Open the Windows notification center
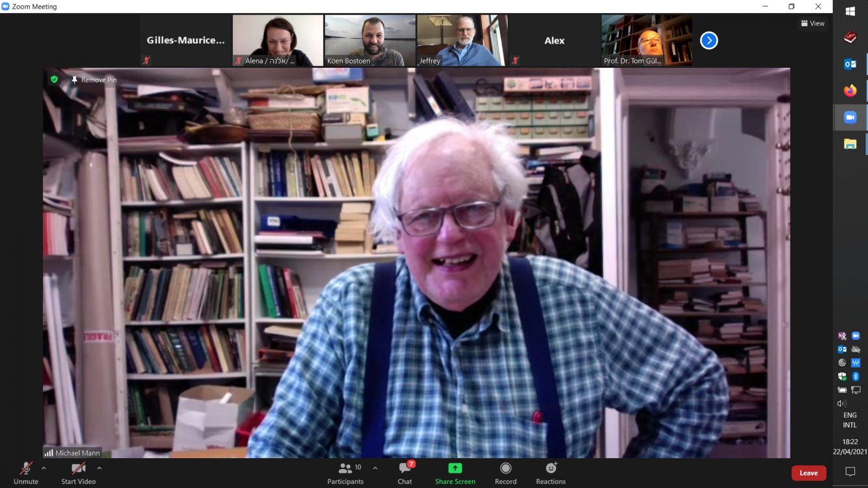The width and height of the screenshot is (868, 488). 850,472
